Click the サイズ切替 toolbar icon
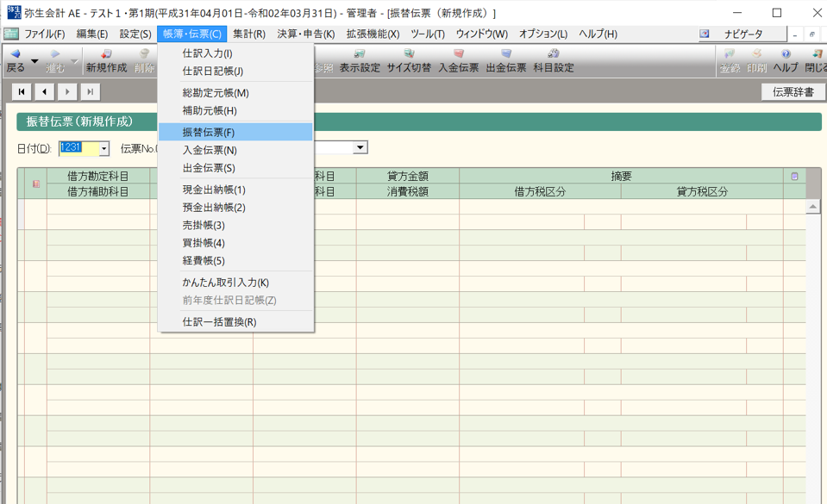 coord(408,60)
